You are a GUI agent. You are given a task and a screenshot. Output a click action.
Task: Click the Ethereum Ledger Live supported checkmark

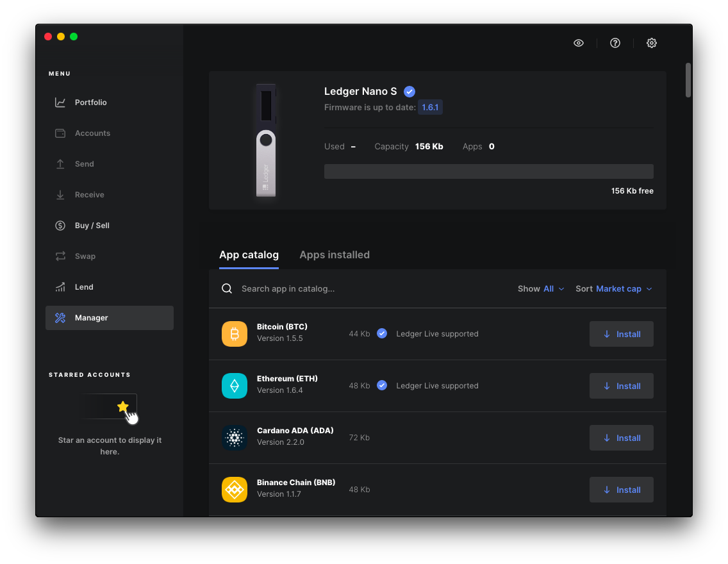[x=382, y=385]
